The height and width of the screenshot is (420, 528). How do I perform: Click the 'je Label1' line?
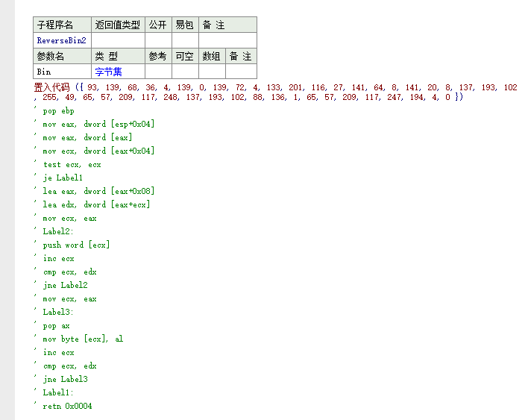pos(63,178)
